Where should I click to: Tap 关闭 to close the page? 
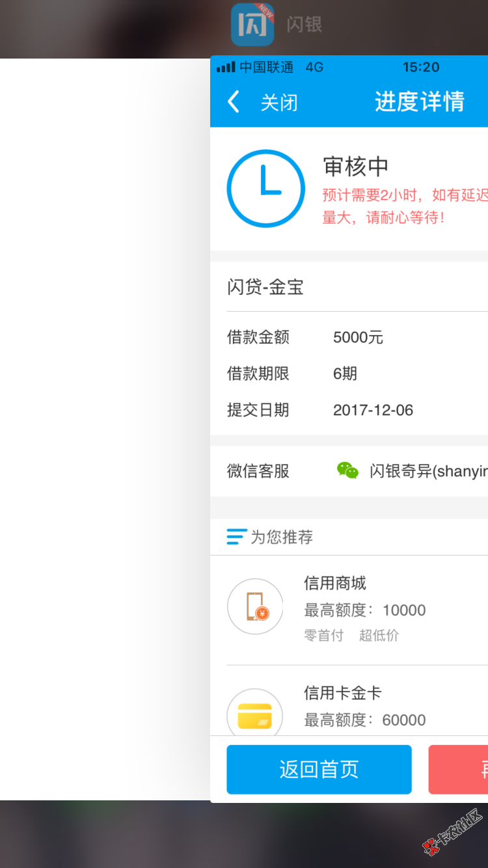click(279, 103)
